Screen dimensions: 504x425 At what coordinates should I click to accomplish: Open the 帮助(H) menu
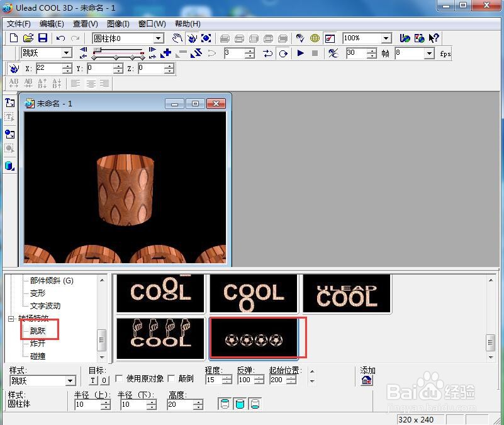point(188,24)
